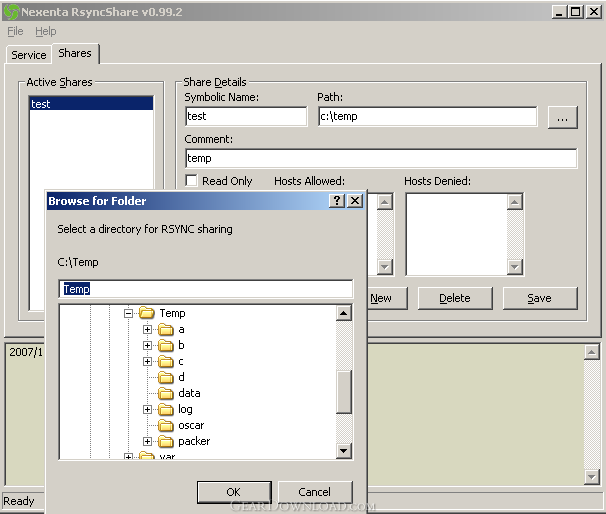
Task: Click the folder name field containing Temp
Action: [206, 289]
